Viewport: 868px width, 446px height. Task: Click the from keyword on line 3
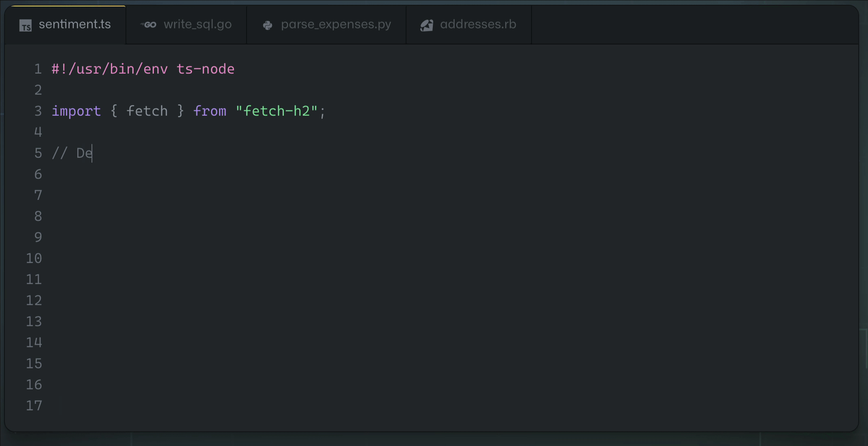click(210, 111)
